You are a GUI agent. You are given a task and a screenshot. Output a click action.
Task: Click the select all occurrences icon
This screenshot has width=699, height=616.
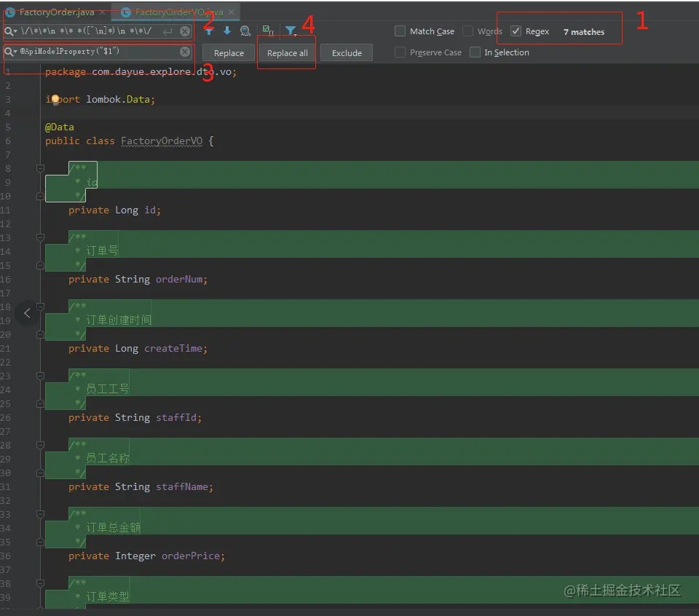point(268,31)
